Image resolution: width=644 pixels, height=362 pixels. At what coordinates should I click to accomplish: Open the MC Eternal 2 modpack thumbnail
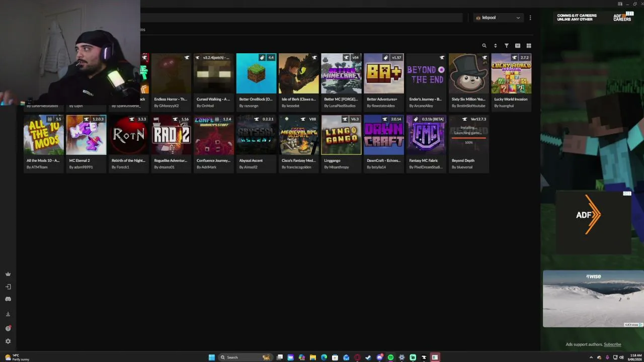[86, 135]
